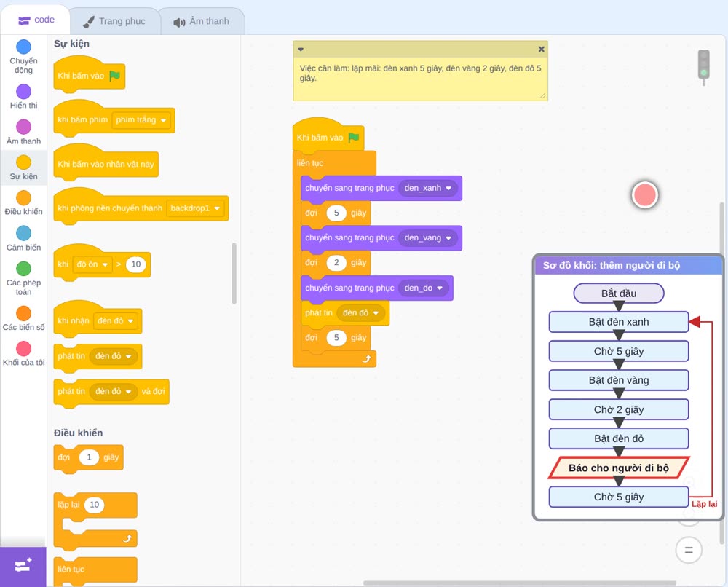Switch to the Trang phục tab
728x587 pixels.
point(114,21)
